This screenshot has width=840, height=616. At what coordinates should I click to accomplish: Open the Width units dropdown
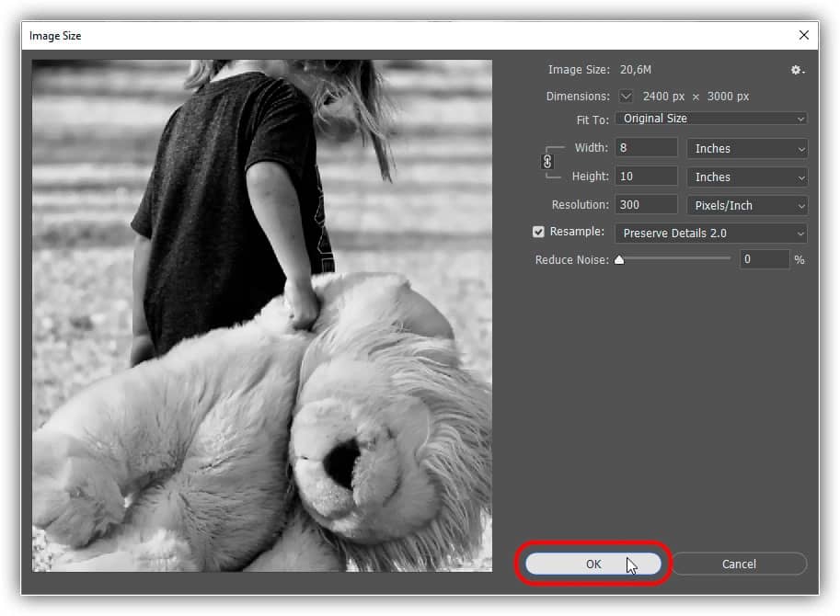click(746, 148)
